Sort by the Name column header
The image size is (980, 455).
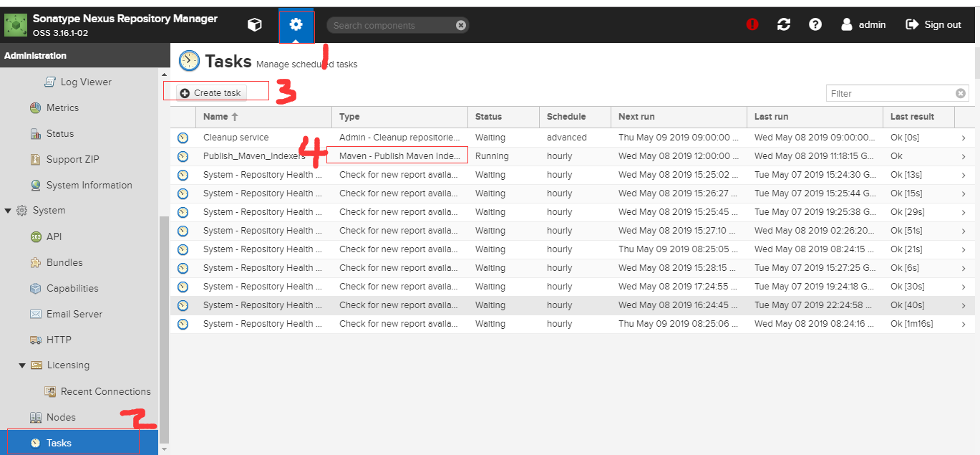point(263,117)
